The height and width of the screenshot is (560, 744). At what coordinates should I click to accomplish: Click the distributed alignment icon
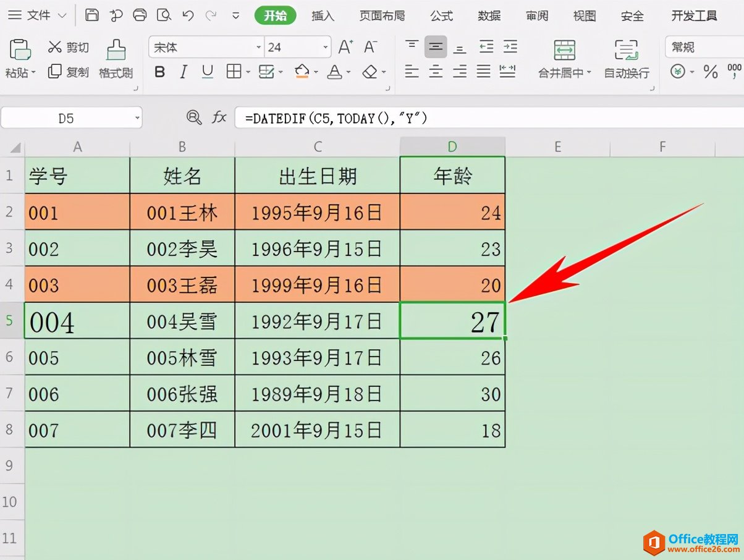pyautogui.click(x=508, y=72)
